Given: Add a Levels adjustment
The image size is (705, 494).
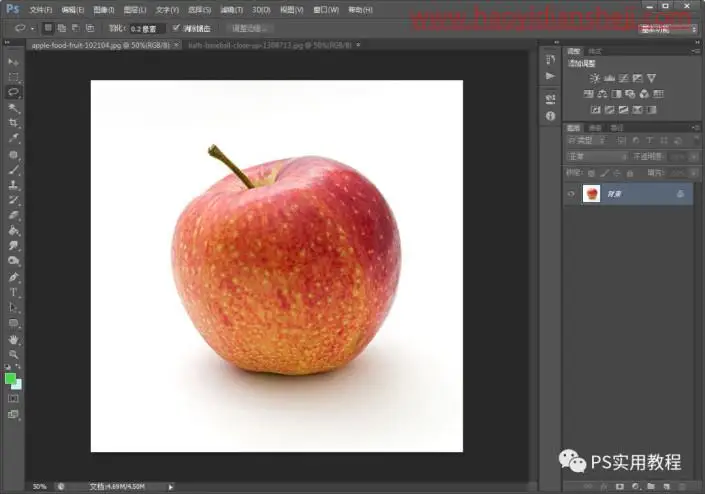Looking at the screenshot, I should coord(609,78).
